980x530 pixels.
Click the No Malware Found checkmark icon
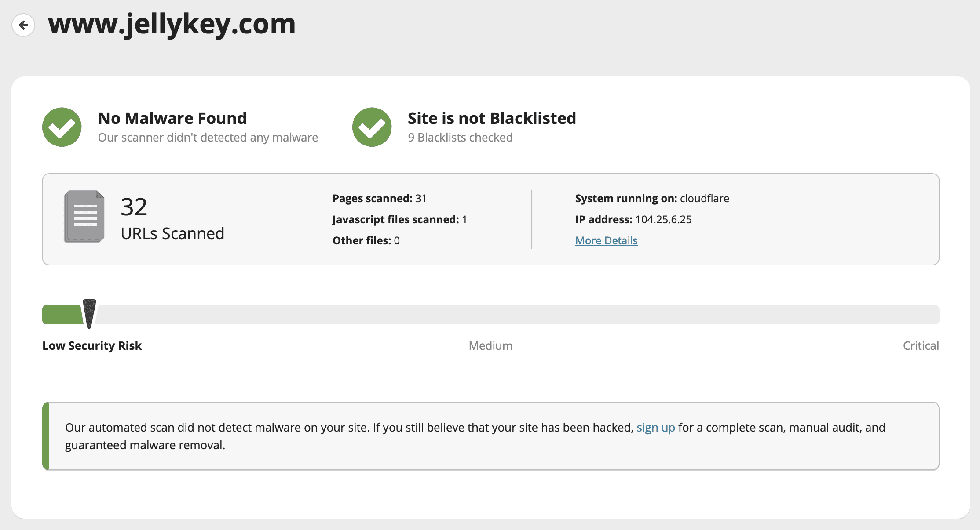click(62, 127)
